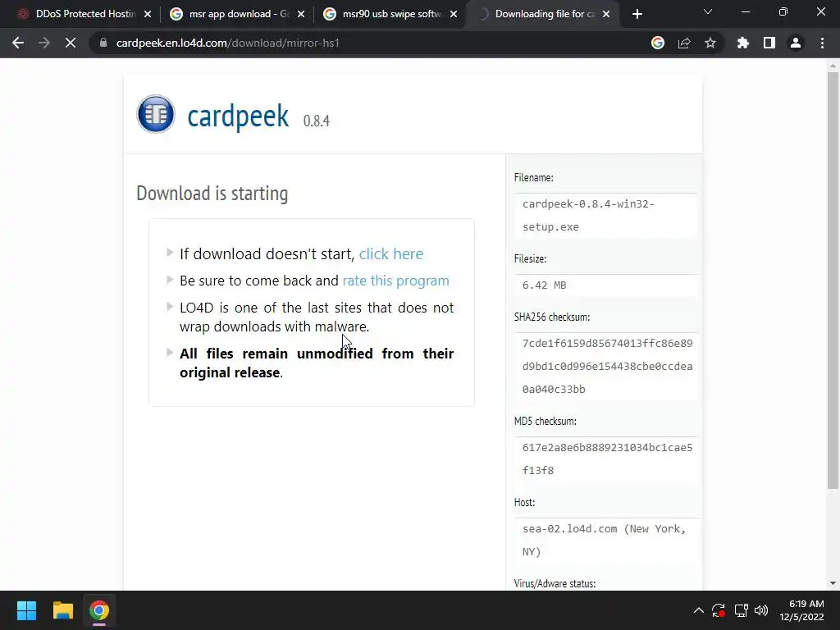Image resolution: width=840 pixels, height=630 pixels.
Task: Close the msr90 usb swipe tab
Action: pyautogui.click(x=454, y=14)
